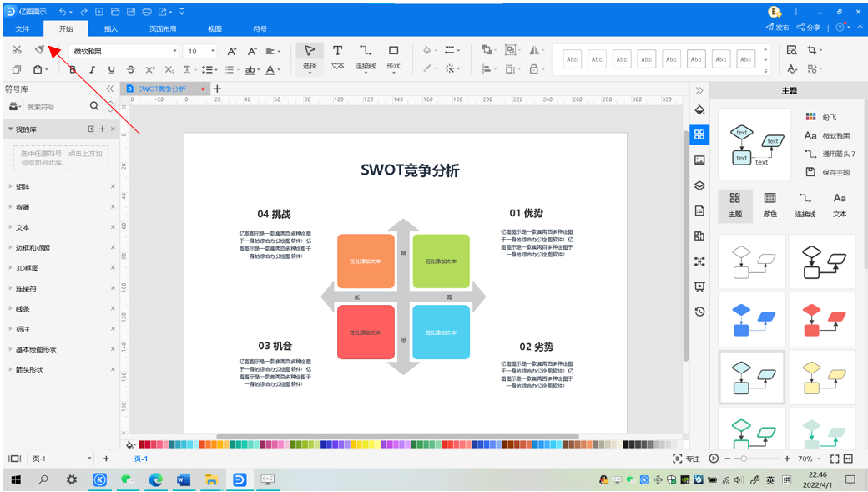Click 保存主题 save theme
This screenshot has height=492, width=868.
click(x=828, y=172)
